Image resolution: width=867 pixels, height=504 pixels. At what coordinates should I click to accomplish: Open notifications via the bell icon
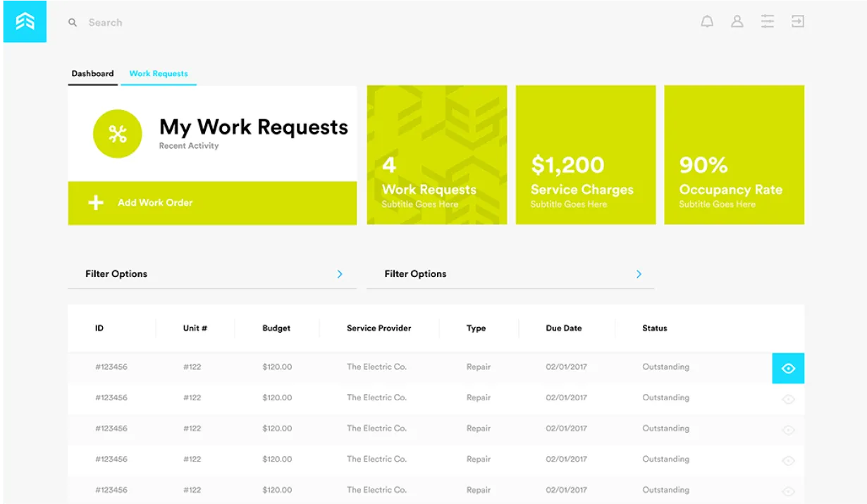click(707, 22)
